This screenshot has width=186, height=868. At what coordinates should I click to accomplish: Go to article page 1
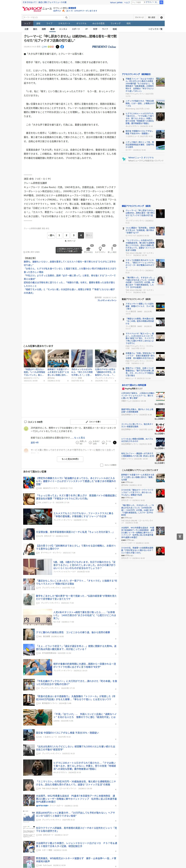click(59, 235)
